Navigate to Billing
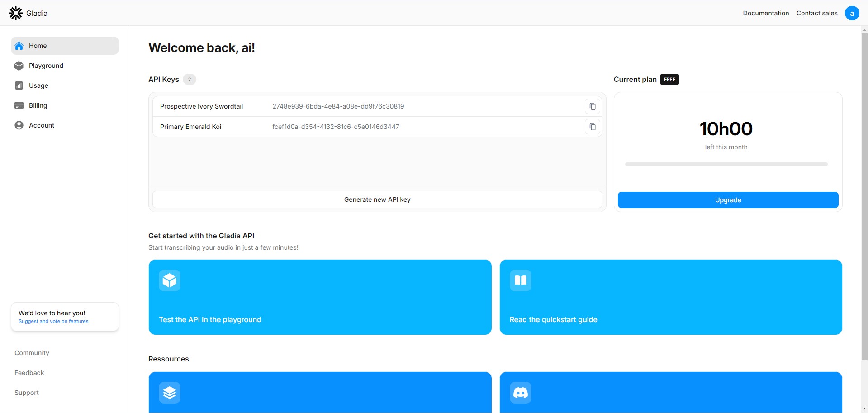The height and width of the screenshot is (413, 868). click(x=65, y=105)
